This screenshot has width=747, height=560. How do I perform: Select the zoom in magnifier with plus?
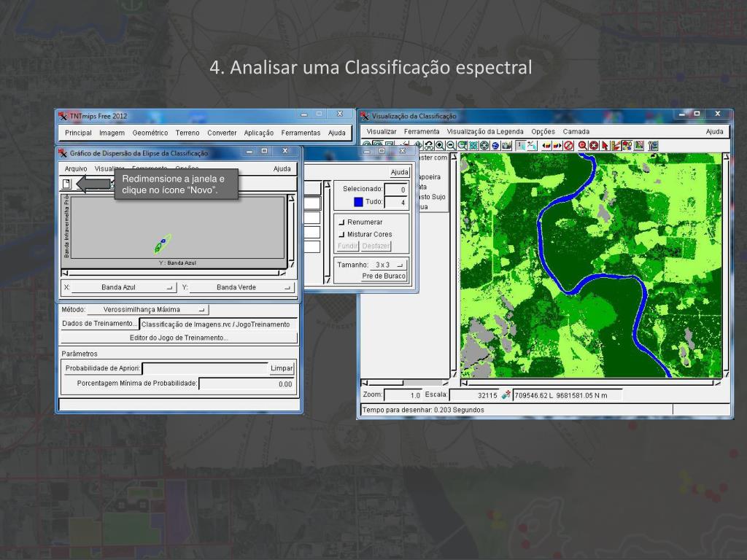440,146
